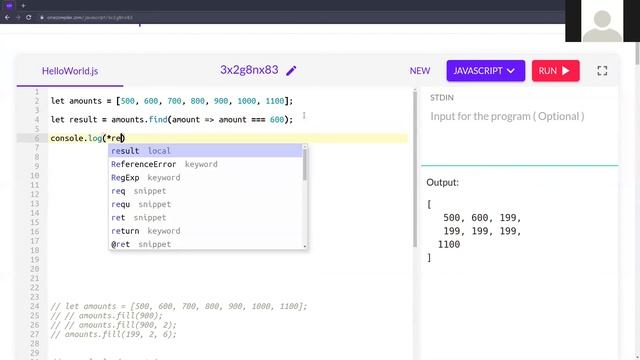640x360 pixels.
Task: Click commented 'let amounts' on line 24
Action: point(178,307)
